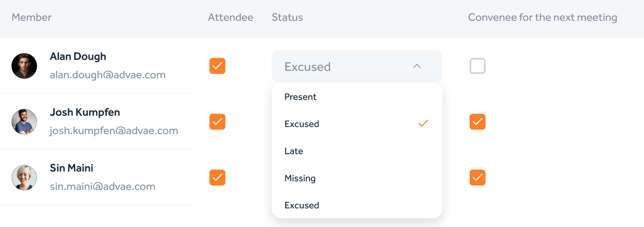Uncheck Josh Kumpfen's convenee checkbox
Viewport: 644px width, 227px height.
(x=477, y=122)
